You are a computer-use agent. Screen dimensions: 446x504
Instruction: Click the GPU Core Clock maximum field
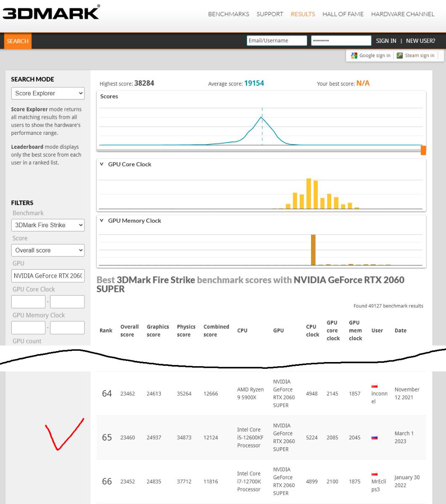[x=67, y=302]
